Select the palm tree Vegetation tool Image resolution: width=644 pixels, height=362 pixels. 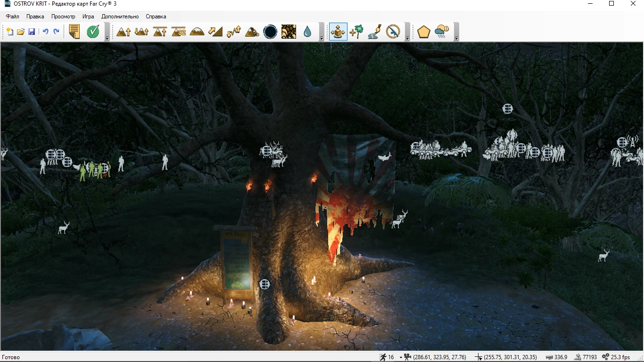click(x=357, y=32)
